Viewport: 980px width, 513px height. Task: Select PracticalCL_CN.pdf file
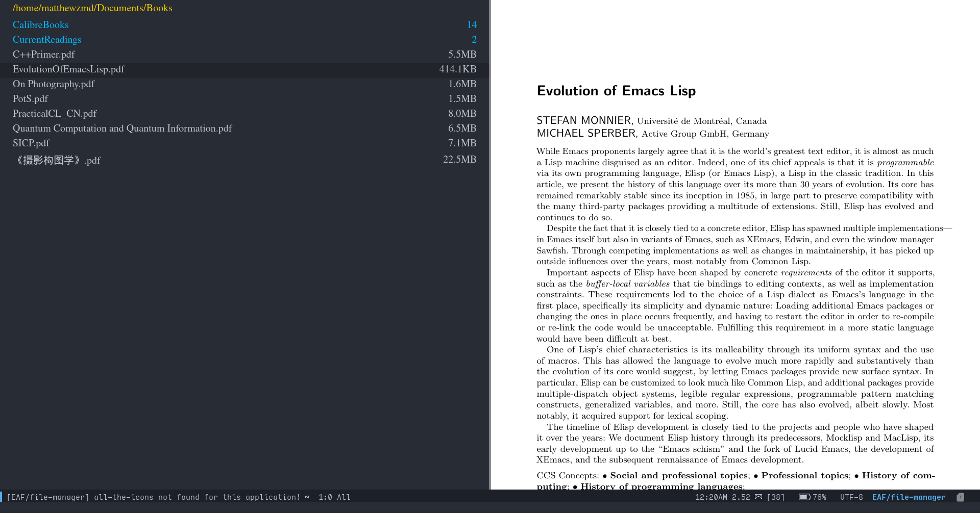[55, 114]
